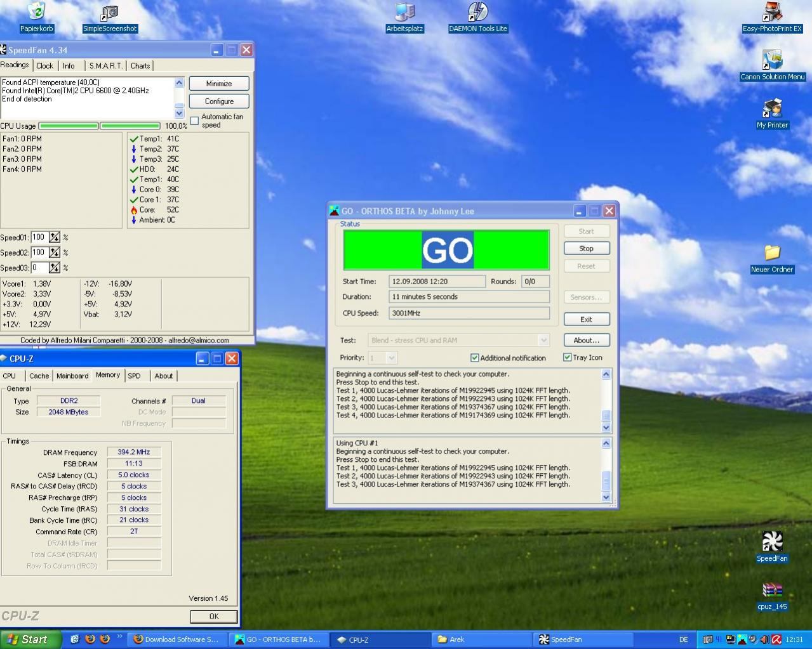Click SpeedFan's Minimize text button
Screen dimensions: 812x649
(x=219, y=84)
